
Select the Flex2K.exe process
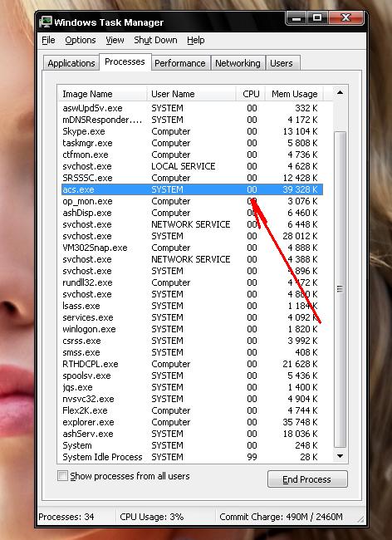click(x=190, y=411)
